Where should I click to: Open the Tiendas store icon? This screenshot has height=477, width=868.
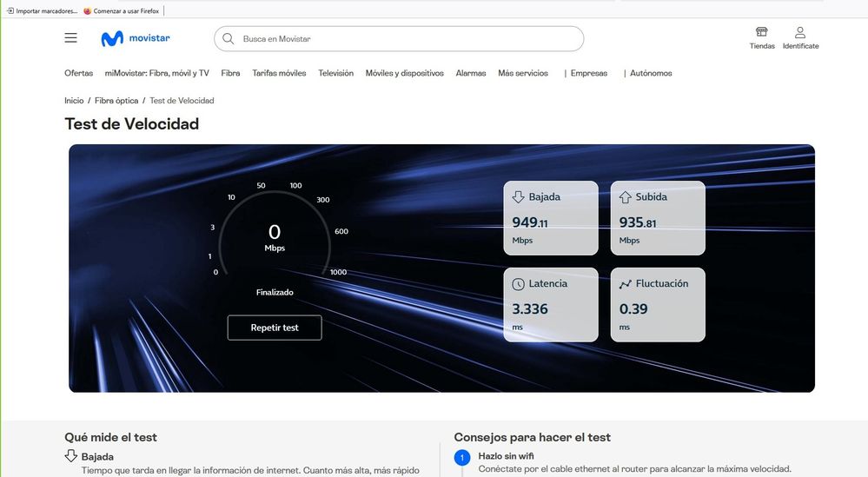point(762,32)
